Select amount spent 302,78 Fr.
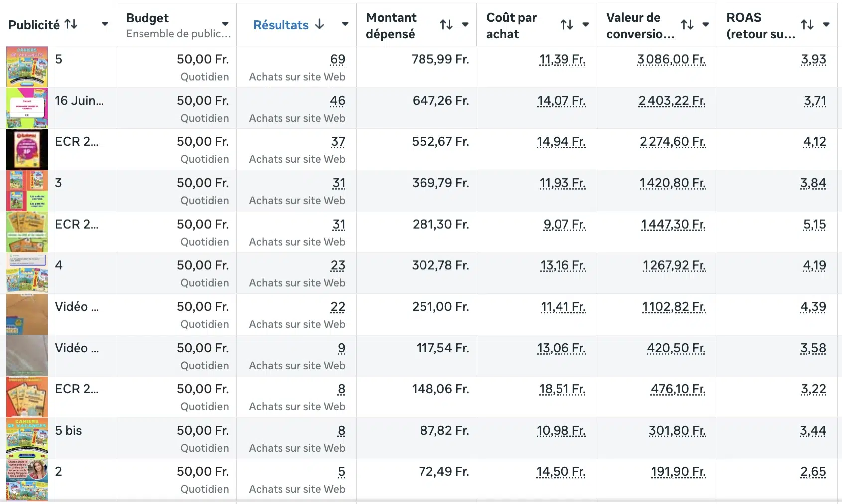 pyautogui.click(x=440, y=265)
